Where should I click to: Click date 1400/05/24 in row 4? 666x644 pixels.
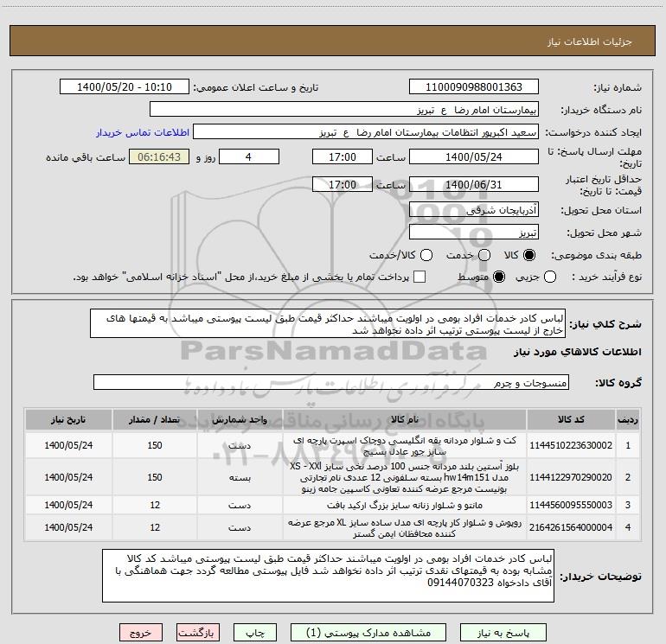pyautogui.click(x=68, y=527)
